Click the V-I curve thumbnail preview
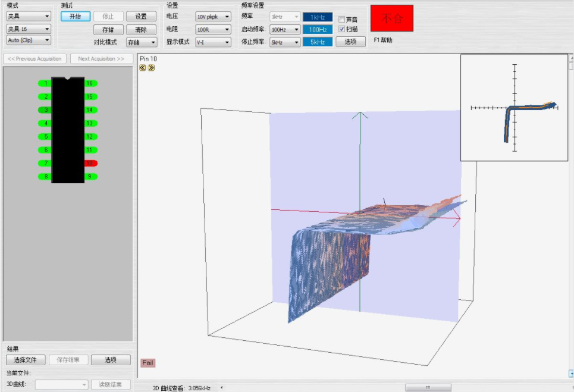574x392 pixels. pyautogui.click(x=514, y=108)
